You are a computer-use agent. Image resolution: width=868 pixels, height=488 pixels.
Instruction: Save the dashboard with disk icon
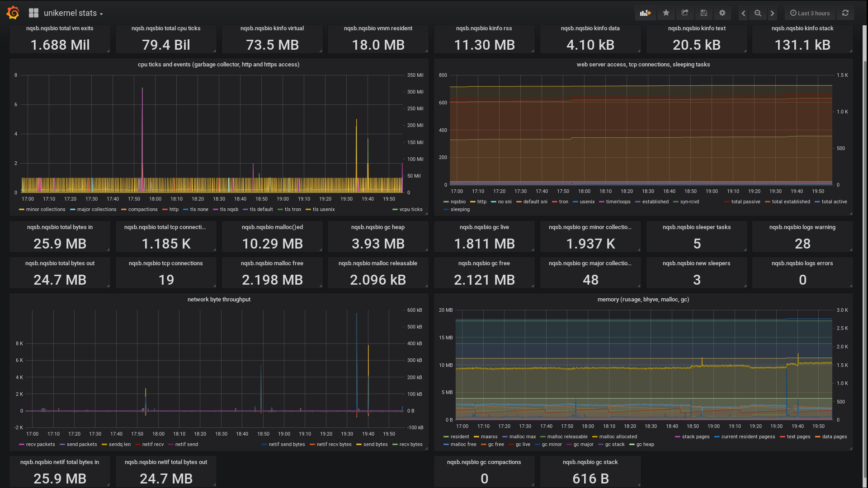[x=703, y=13]
